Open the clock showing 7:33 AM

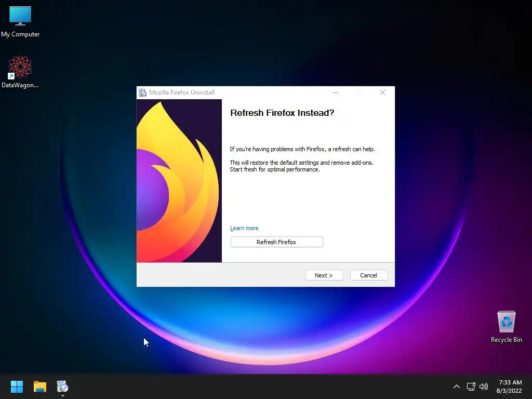click(x=509, y=387)
